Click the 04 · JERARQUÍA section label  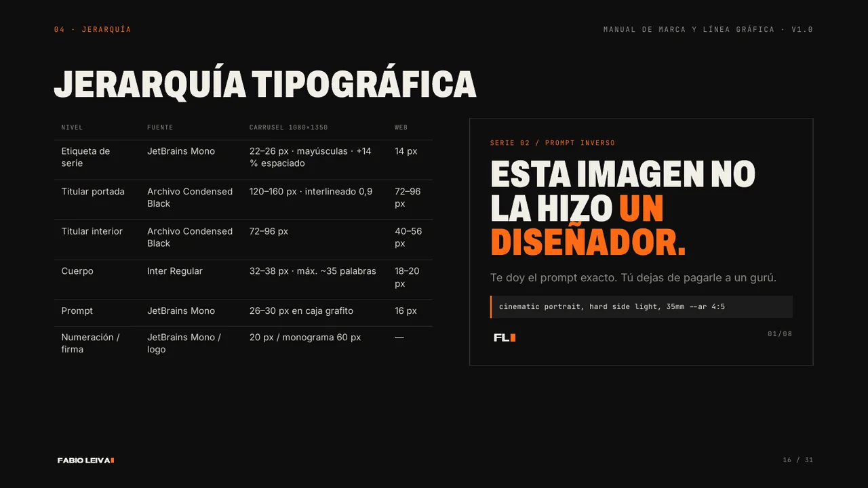pos(93,30)
